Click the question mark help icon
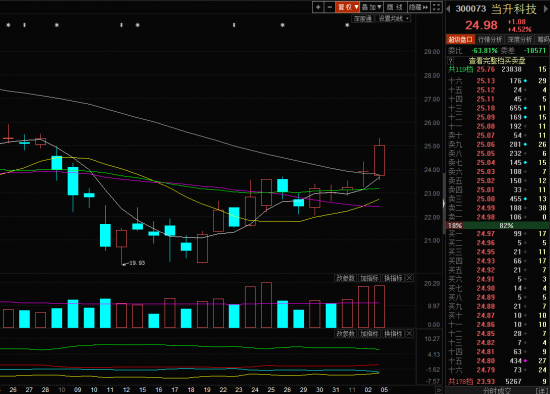The height and width of the screenshot is (394, 550). [451, 61]
